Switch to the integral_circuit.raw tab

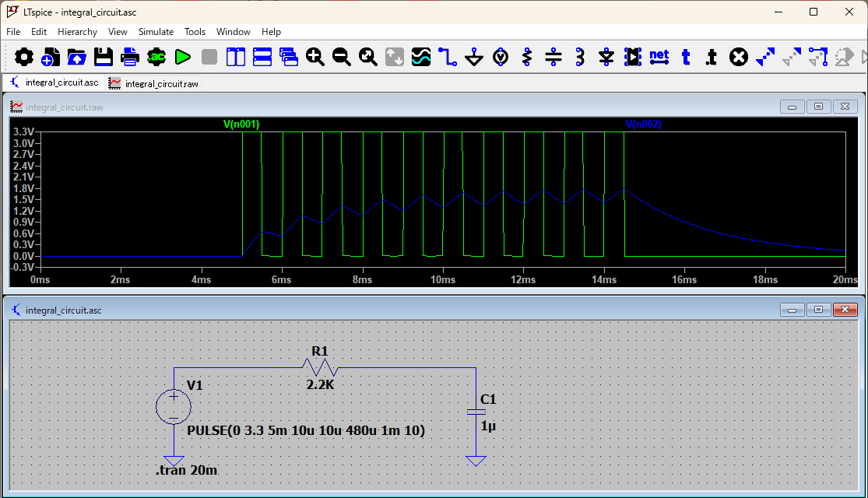tap(154, 82)
